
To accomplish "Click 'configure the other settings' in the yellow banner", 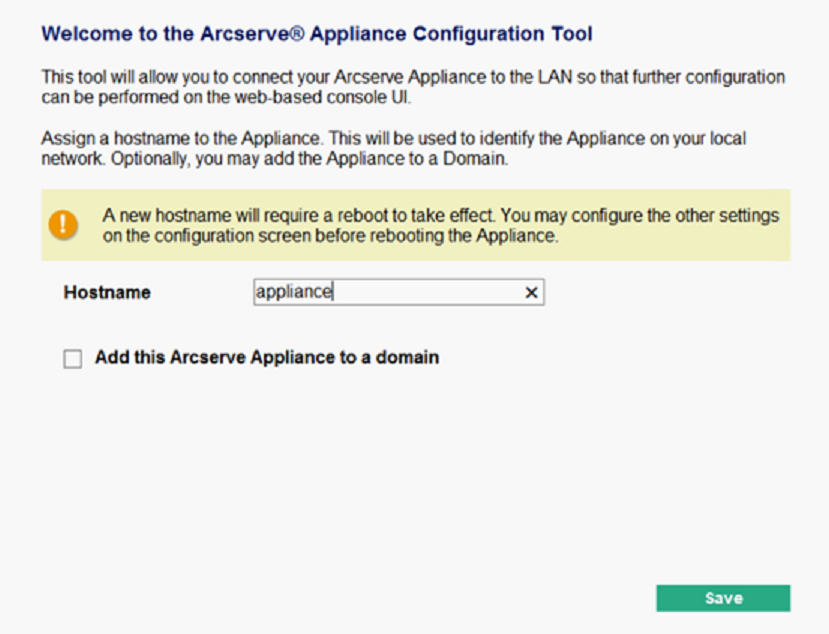I will click(x=676, y=216).
